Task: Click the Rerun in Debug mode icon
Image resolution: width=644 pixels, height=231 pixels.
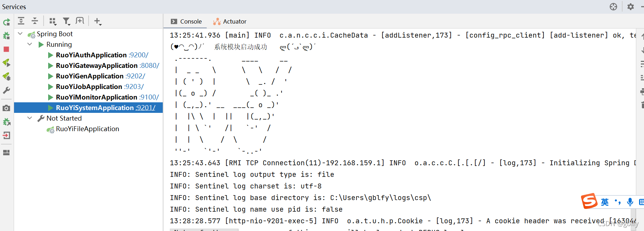Action: [x=6, y=36]
